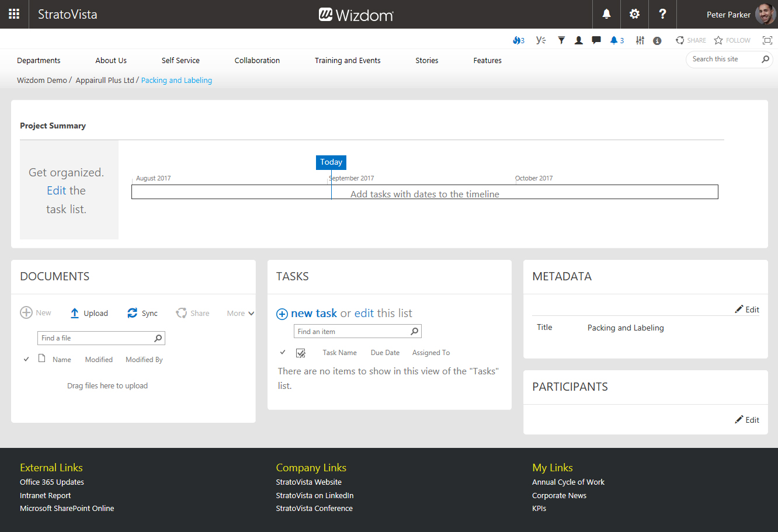The width and height of the screenshot is (778, 532).
Task: Click the filter funnel icon
Action: coord(561,40)
